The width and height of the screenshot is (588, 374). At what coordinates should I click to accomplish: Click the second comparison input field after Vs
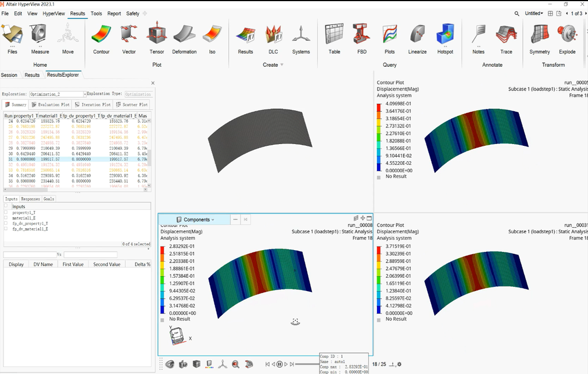(x=91, y=255)
